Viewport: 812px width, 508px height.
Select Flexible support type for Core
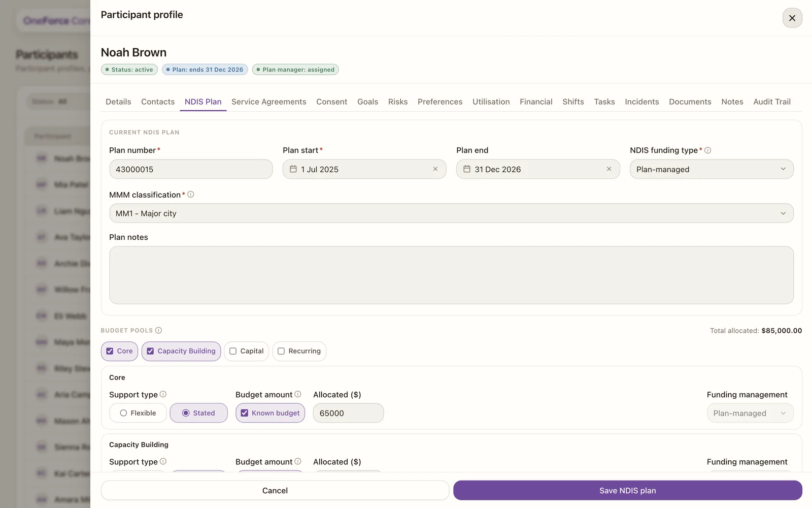coord(138,413)
